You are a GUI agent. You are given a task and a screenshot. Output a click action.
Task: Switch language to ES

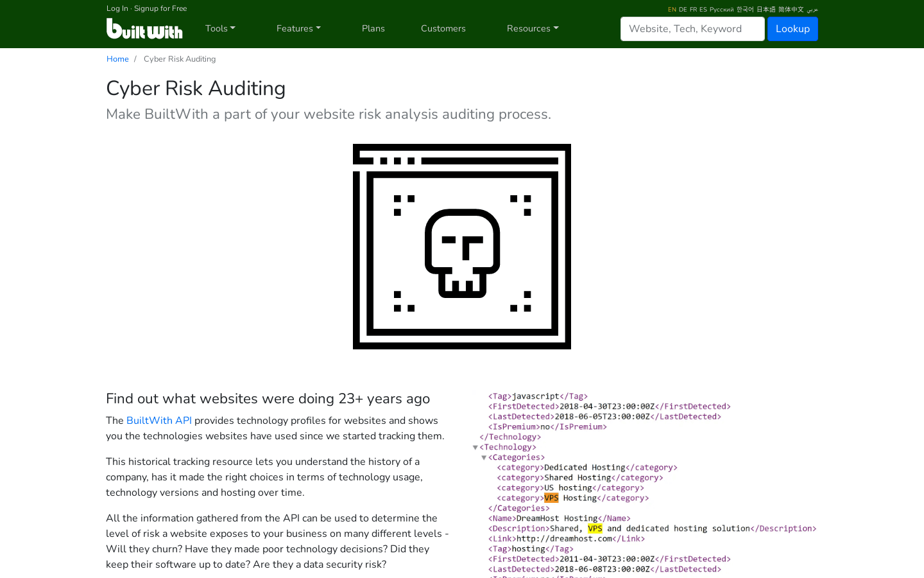[x=703, y=10]
